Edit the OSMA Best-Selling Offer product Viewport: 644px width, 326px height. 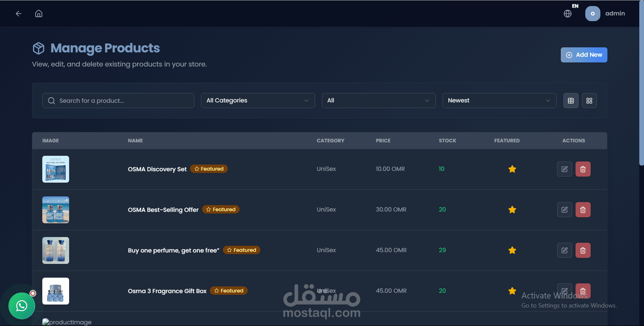[x=564, y=209]
